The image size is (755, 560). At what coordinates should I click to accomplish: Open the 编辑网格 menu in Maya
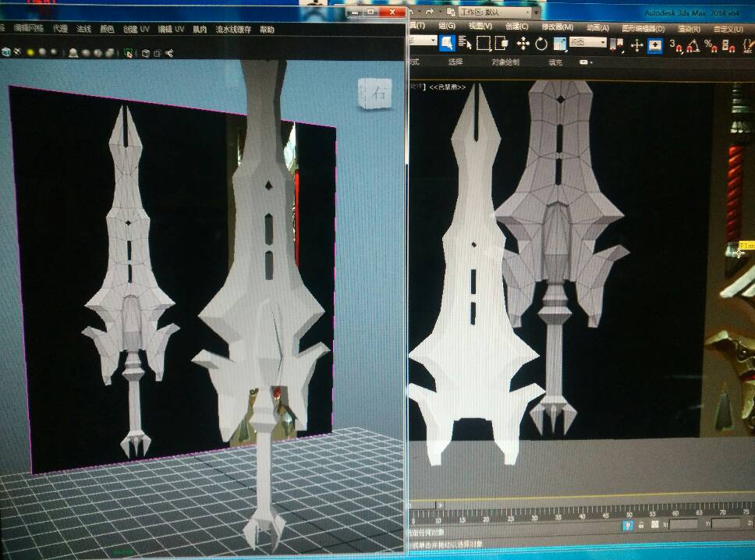[29, 28]
